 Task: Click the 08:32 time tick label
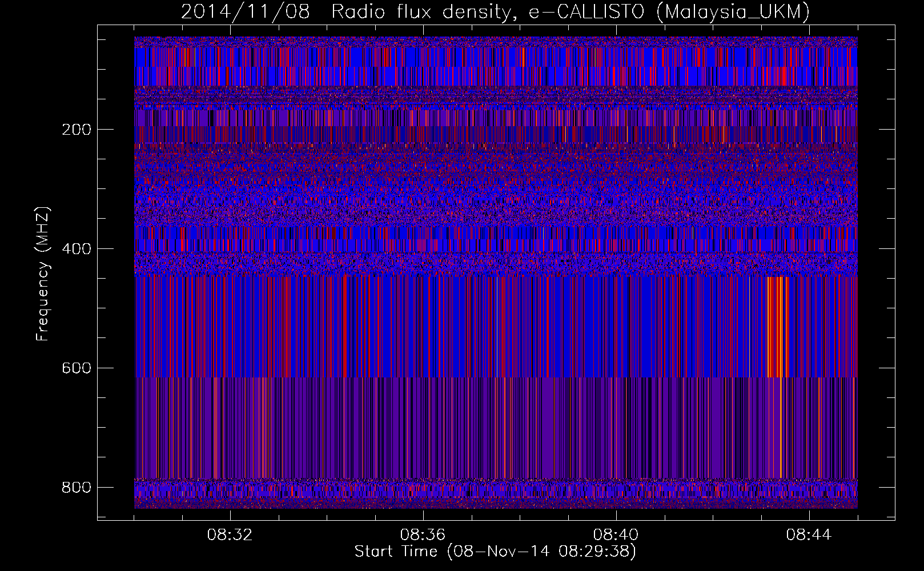(x=230, y=535)
